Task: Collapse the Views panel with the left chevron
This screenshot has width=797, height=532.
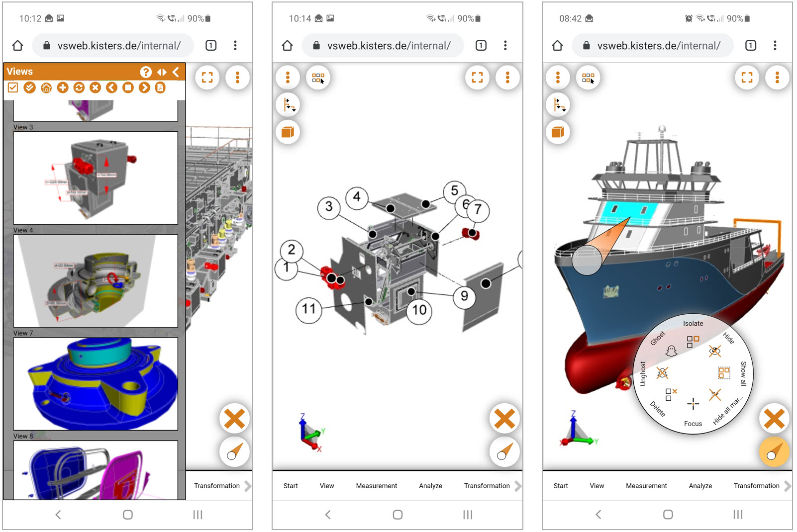Action: click(176, 72)
